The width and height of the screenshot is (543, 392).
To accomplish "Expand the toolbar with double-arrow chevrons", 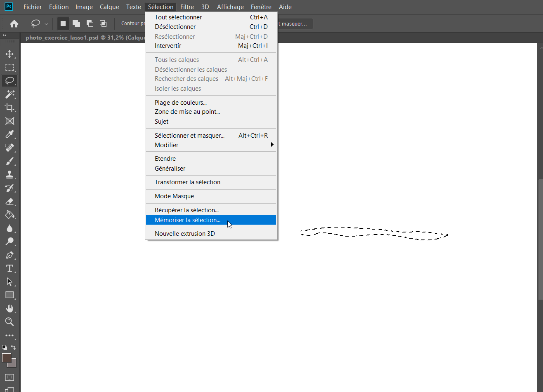I will [5, 36].
